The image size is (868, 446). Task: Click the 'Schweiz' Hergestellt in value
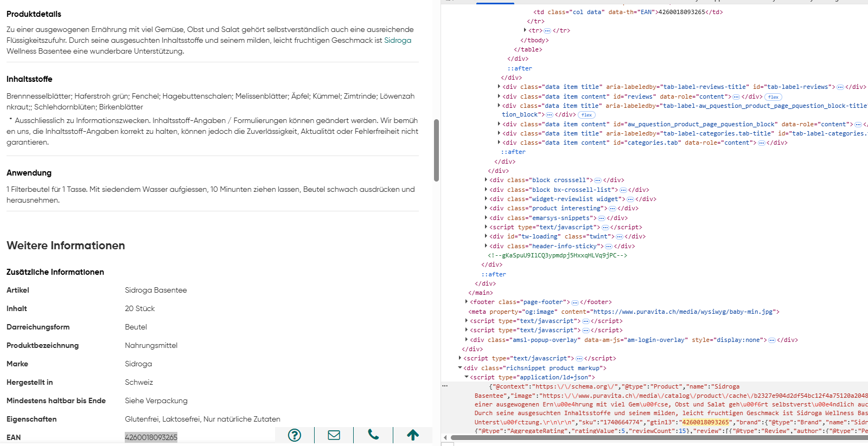click(139, 382)
